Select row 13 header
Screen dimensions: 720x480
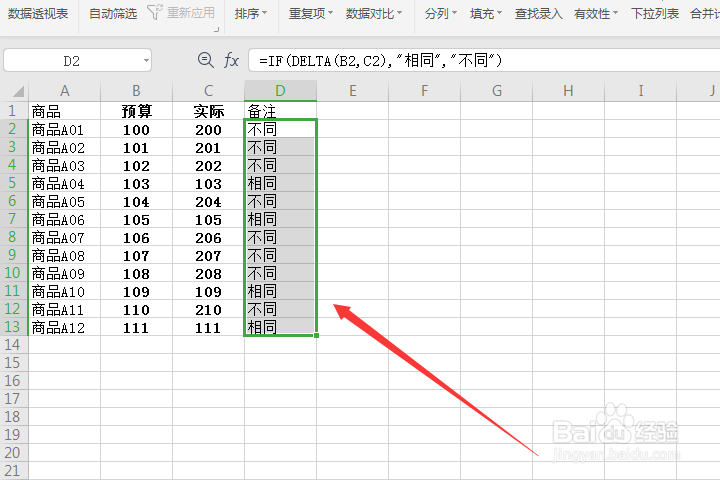click(13, 327)
